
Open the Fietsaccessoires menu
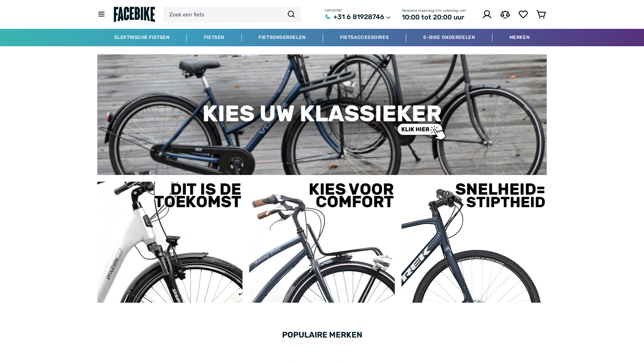pyautogui.click(x=364, y=38)
